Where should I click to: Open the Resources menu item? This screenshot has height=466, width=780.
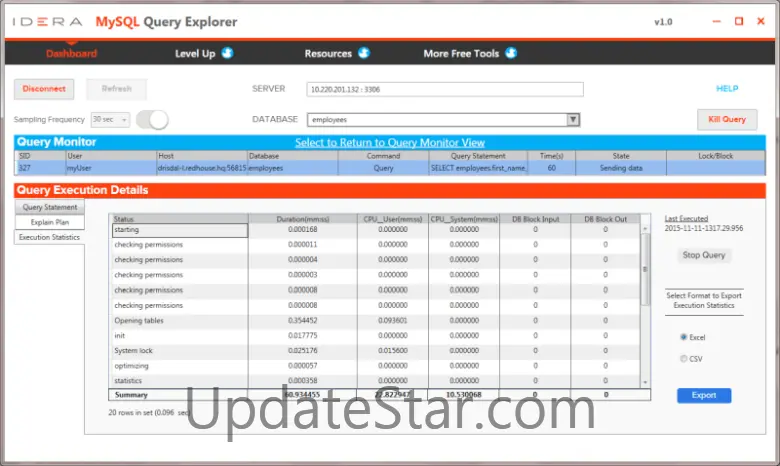[328, 53]
